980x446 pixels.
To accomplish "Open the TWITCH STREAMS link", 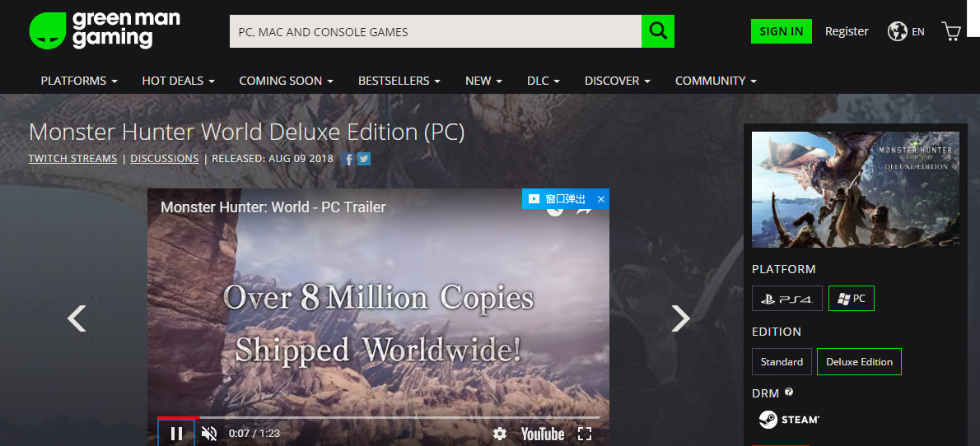I will click(x=72, y=159).
